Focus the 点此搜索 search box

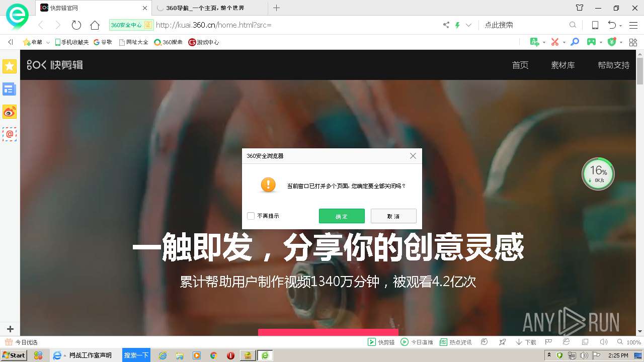(523, 25)
